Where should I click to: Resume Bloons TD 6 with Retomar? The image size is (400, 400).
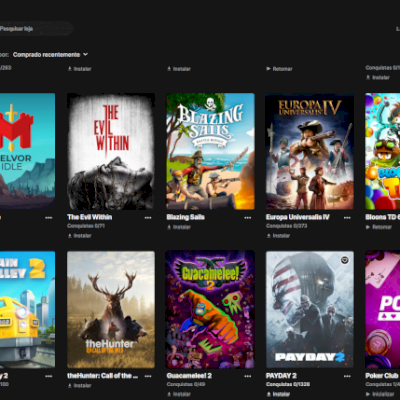(379, 227)
